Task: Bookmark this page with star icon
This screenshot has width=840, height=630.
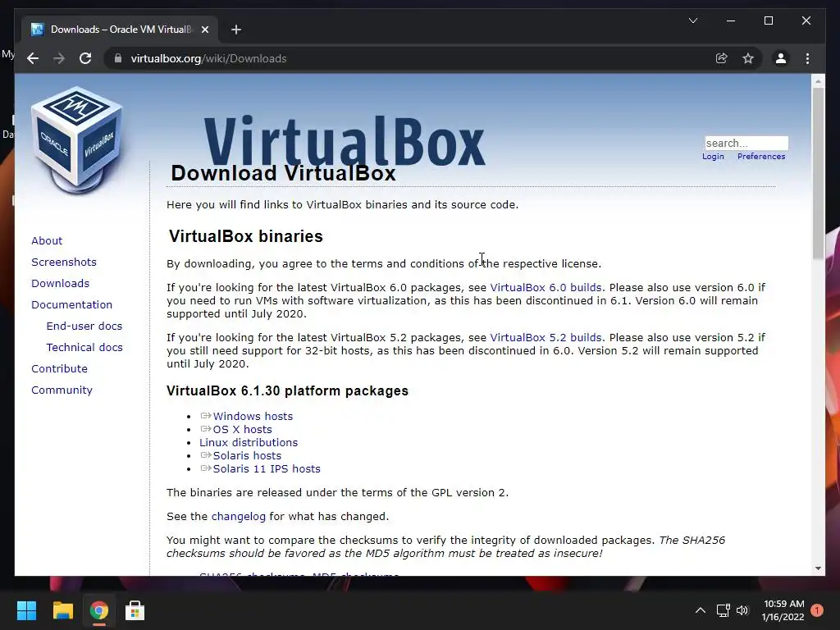Action: [x=748, y=58]
